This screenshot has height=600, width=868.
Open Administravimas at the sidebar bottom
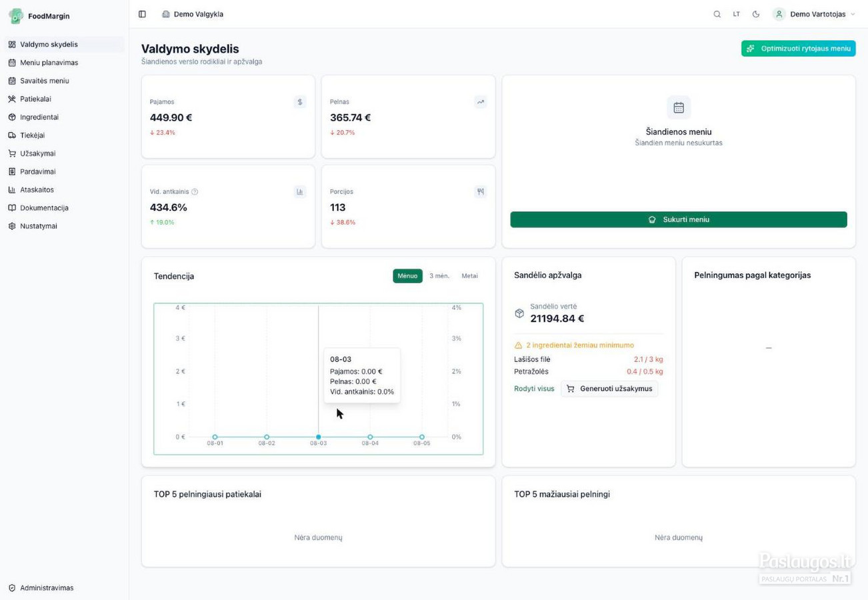tap(65, 588)
